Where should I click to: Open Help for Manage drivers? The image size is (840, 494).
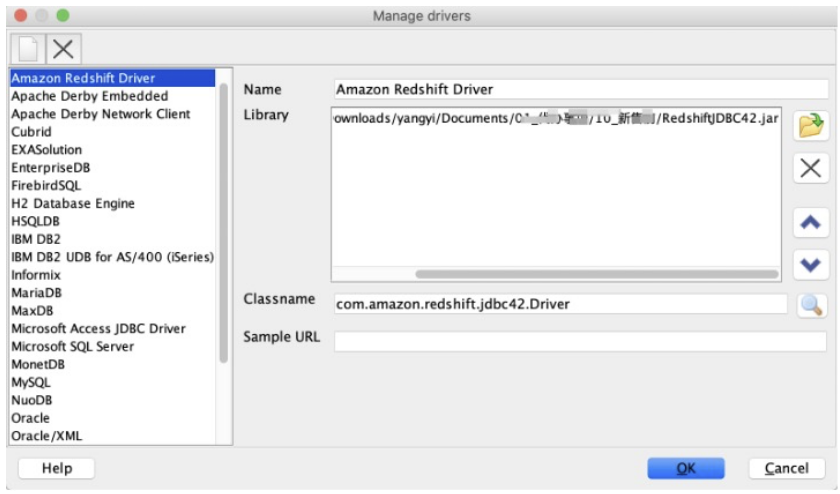point(57,468)
